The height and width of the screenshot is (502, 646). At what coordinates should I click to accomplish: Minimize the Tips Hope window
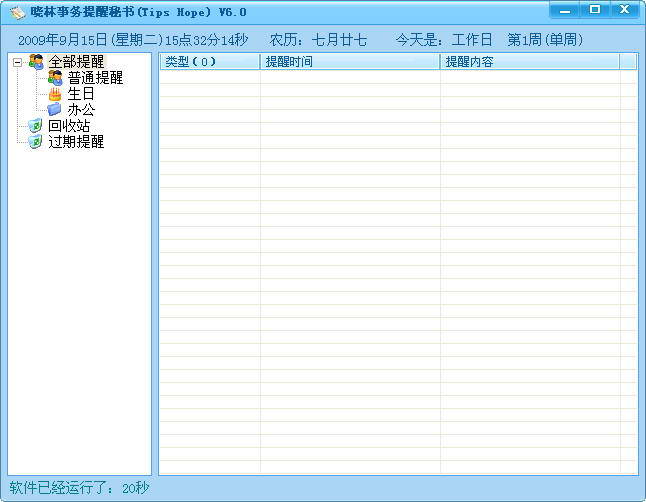click(x=565, y=10)
